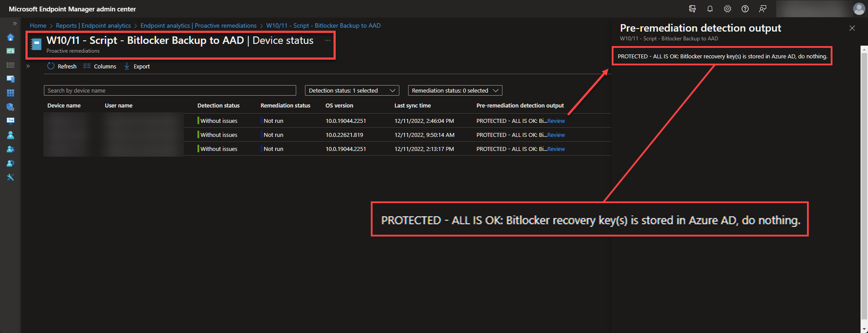The height and width of the screenshot is (333, 868).
Task: Sort by Remediation status column header
Action: 285,105
